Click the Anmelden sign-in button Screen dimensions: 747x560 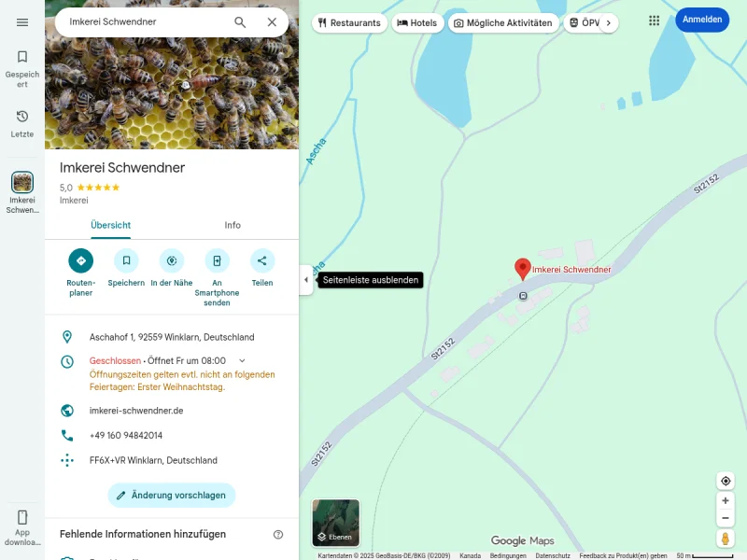click(x=701, y=20)
